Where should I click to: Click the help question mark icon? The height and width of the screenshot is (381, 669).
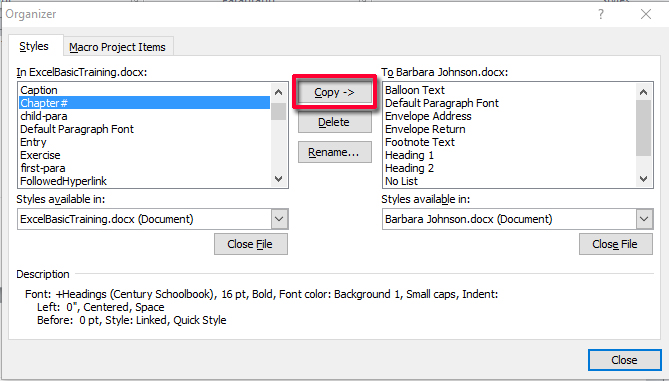pyautogui.click(x=601, y=15)
